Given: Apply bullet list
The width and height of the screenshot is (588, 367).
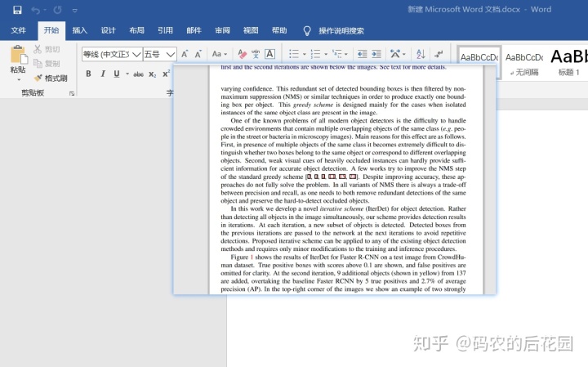Looking at the screenshot, I should [294, 54].
